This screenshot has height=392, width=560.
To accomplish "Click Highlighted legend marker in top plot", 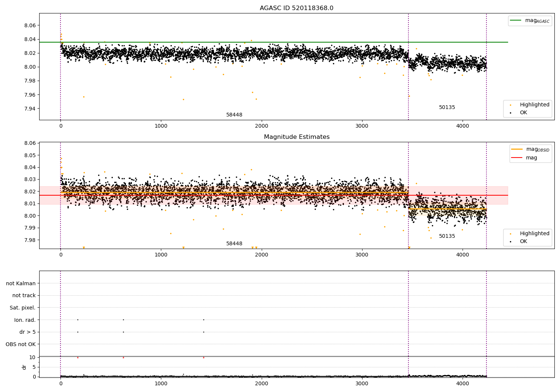I will click(x=510, y=105).
